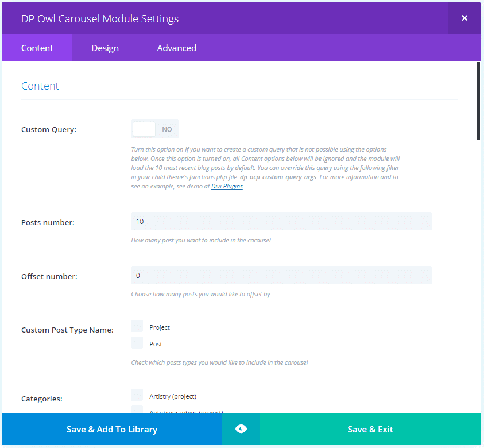Image resolution: width=484 pixels, height=448 pixels.
Task: Click the Categories field label
Action: click(x=42, y=399)
